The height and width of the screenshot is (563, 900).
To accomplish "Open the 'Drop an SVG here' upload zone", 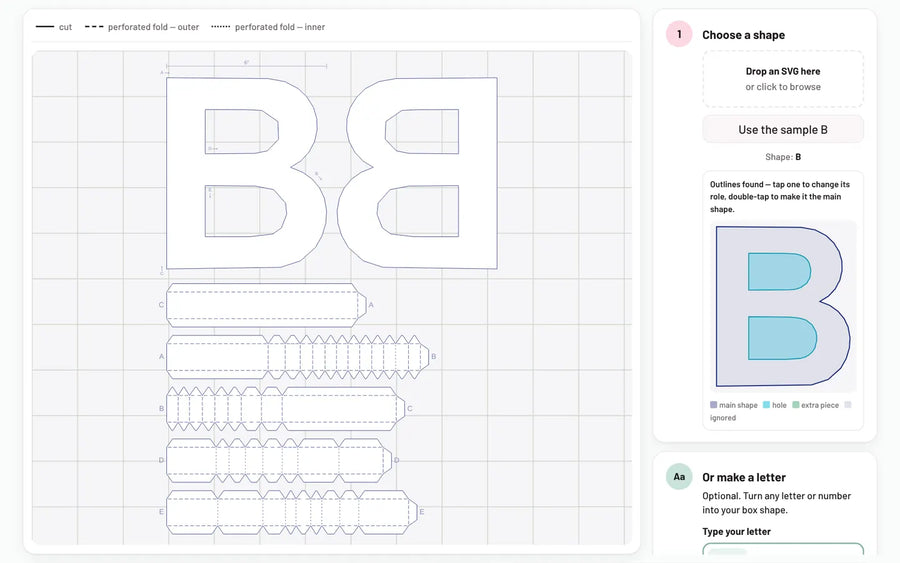I will point(783,79).
